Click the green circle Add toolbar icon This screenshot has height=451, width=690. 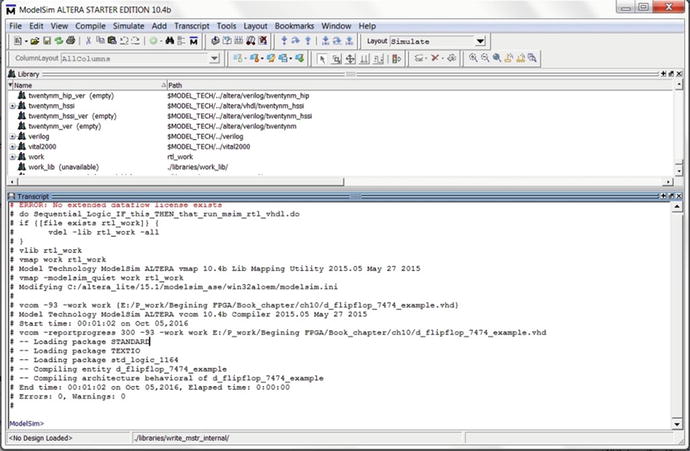[x=153, y=41]
